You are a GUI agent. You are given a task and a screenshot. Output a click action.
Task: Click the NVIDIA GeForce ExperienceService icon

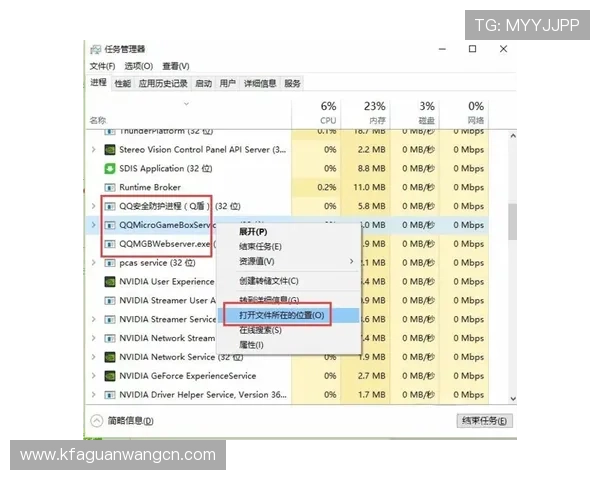tap(110, 376)
